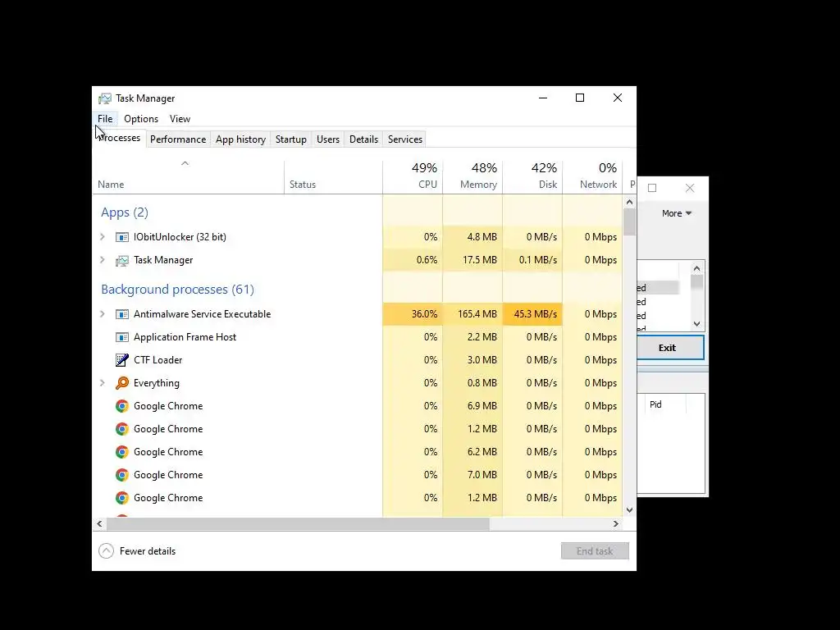Viewport: 840px width, 630px height.
Task: Expand the Everything process row
Action: 103,383
